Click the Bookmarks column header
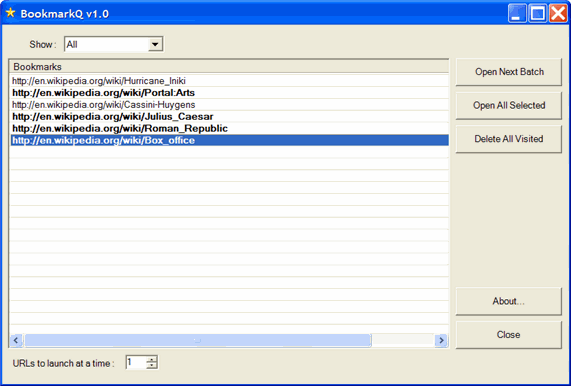This screenshot has width=571, height=386. [229, 67]
